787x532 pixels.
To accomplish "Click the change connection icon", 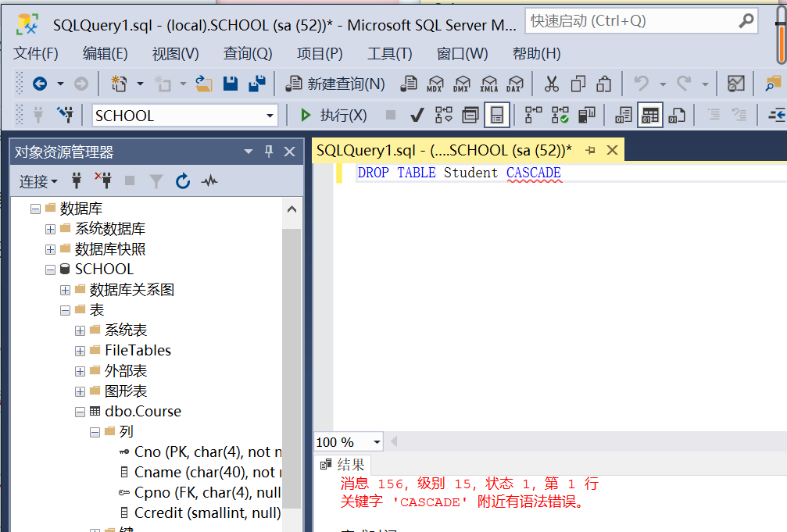I will [x=65, y=115].
